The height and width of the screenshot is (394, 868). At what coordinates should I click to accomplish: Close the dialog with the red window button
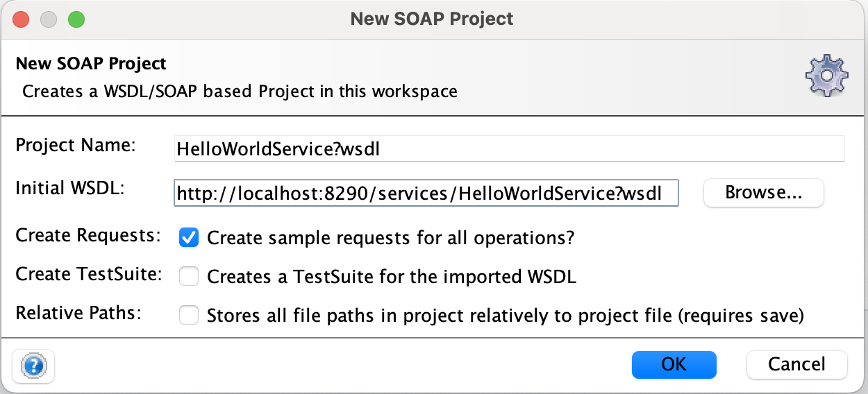pyautogui.click(x=21, y=19)
